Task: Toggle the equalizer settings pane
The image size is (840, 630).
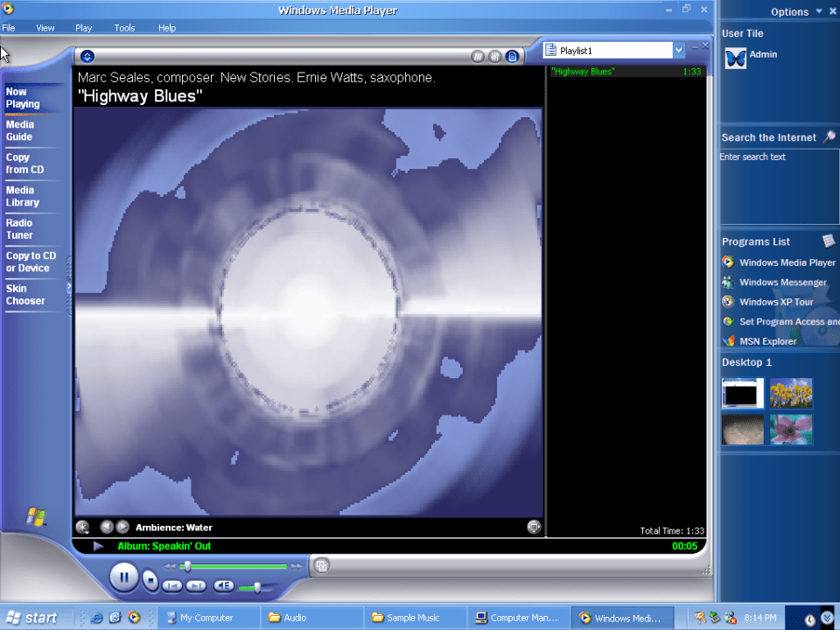Action: coord(494,57)
